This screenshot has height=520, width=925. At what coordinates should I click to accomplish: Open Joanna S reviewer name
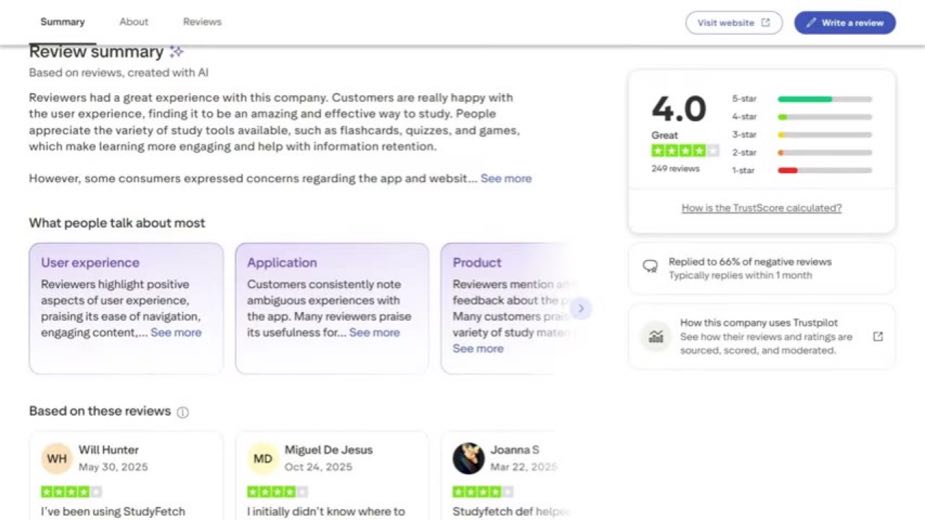(515, 450)
